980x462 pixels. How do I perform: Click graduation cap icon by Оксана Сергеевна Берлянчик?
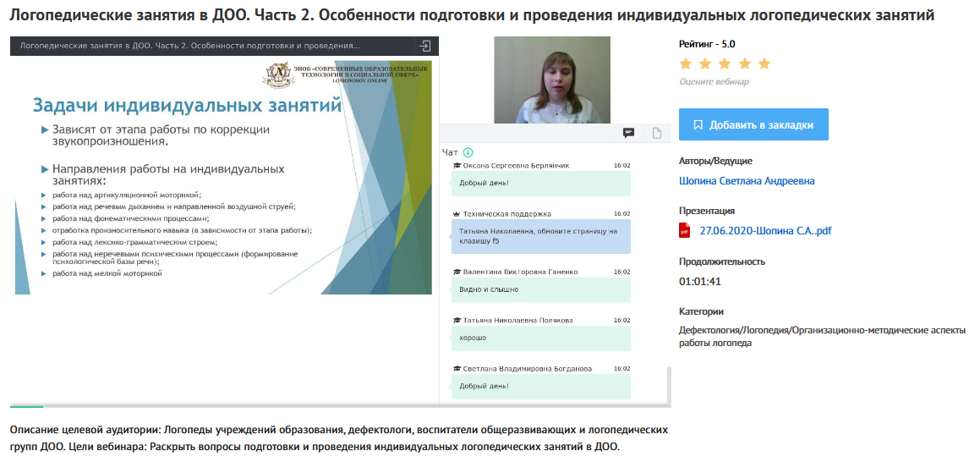click(x=457, y=166)
